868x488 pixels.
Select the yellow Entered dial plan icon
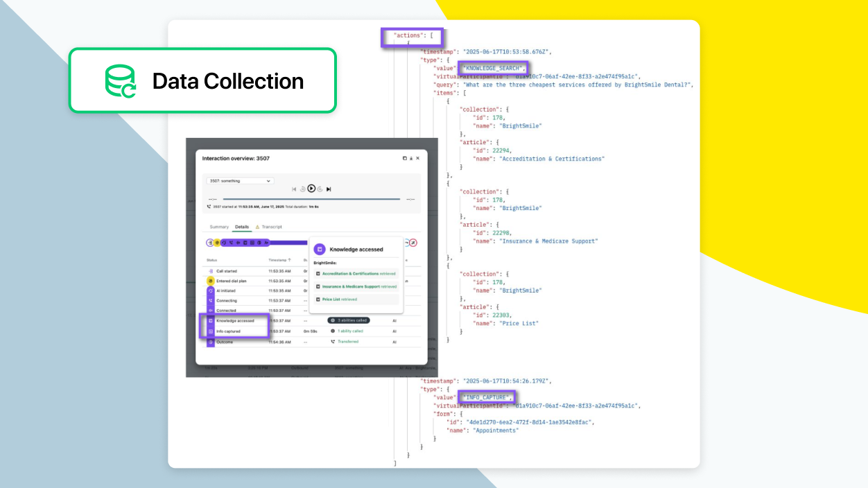pos(209,280)
